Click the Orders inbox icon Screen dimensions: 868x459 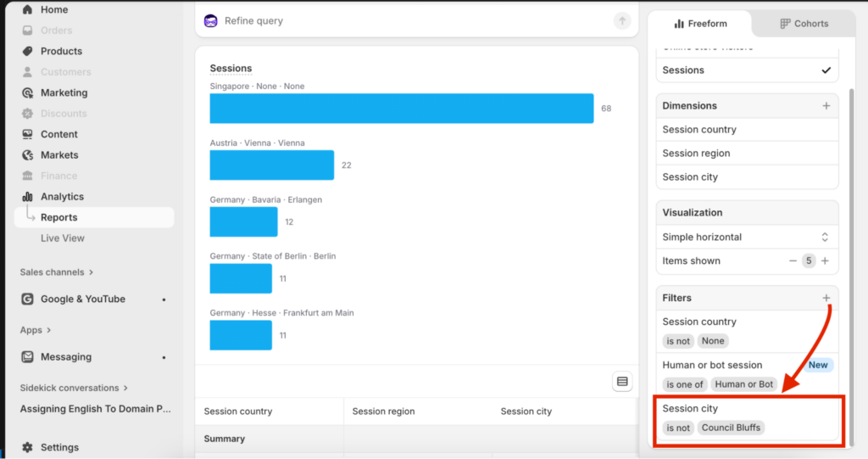(x=27, y=31)
